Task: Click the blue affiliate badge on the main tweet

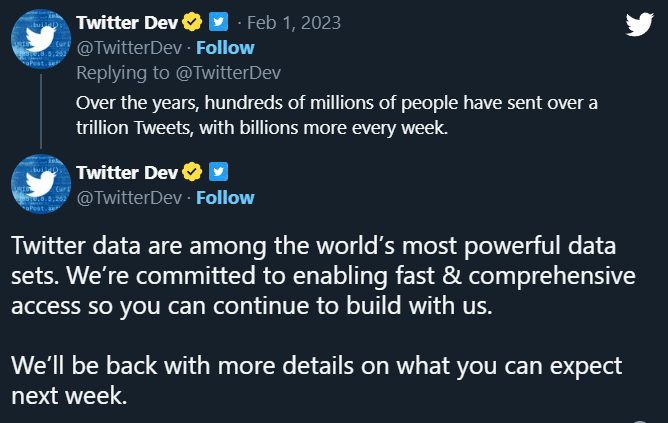Action: 217,173
